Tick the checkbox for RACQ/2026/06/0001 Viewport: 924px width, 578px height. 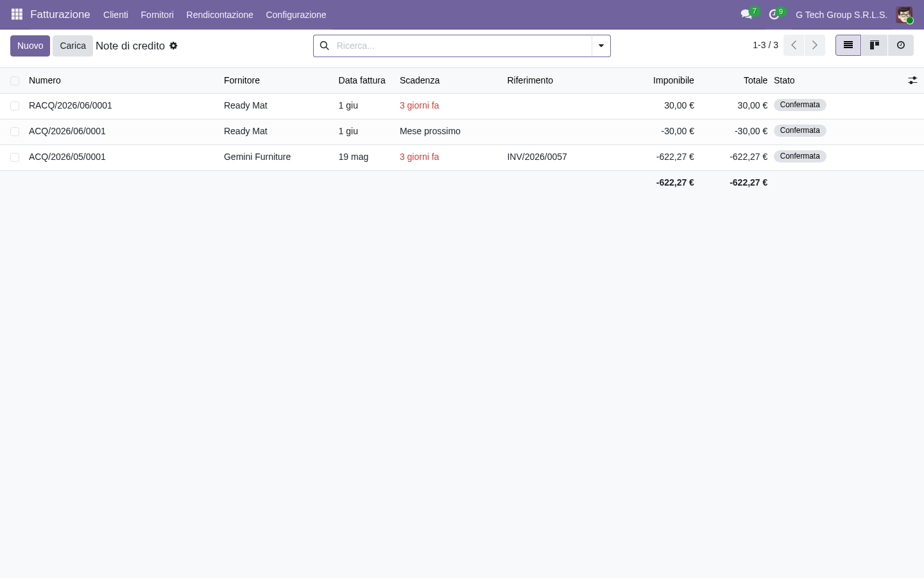coord(15,106)
